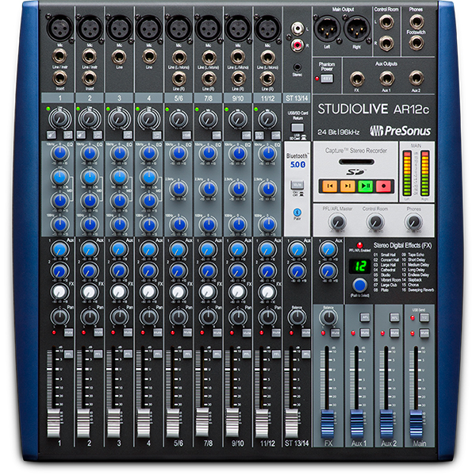
Task: Mute the FX return channel
Action: click(x=335, y=332)
